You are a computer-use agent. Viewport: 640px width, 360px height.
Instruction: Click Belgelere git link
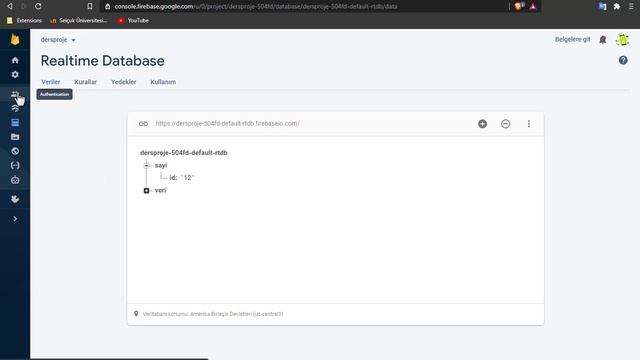pos(572,40)
